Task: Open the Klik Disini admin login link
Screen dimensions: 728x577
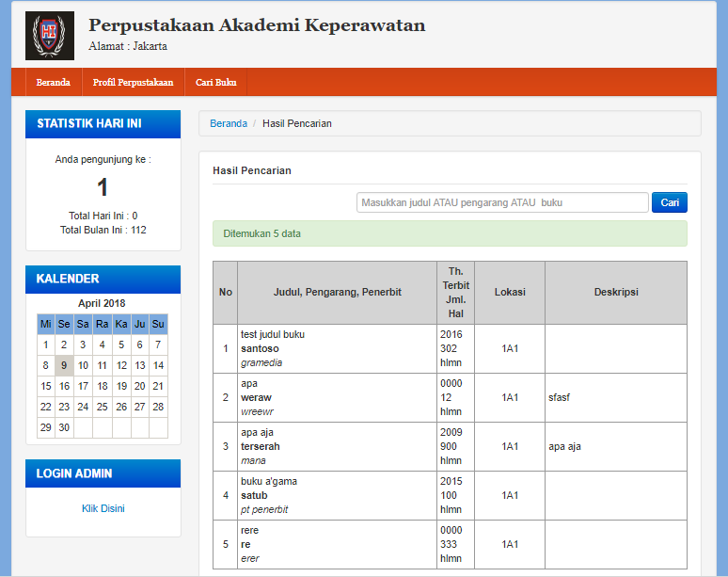Action: coord(103,508)
